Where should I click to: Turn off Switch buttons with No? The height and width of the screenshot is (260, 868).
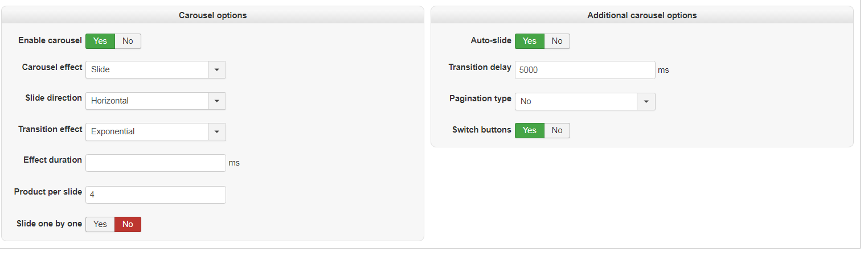point(557,130)
